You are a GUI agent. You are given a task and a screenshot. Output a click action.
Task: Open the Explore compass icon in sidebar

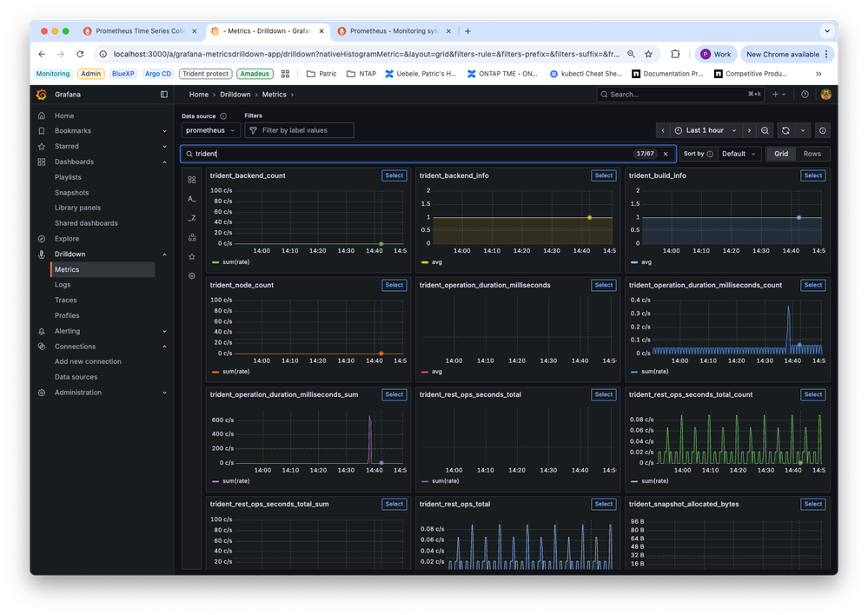click(42, 239)
